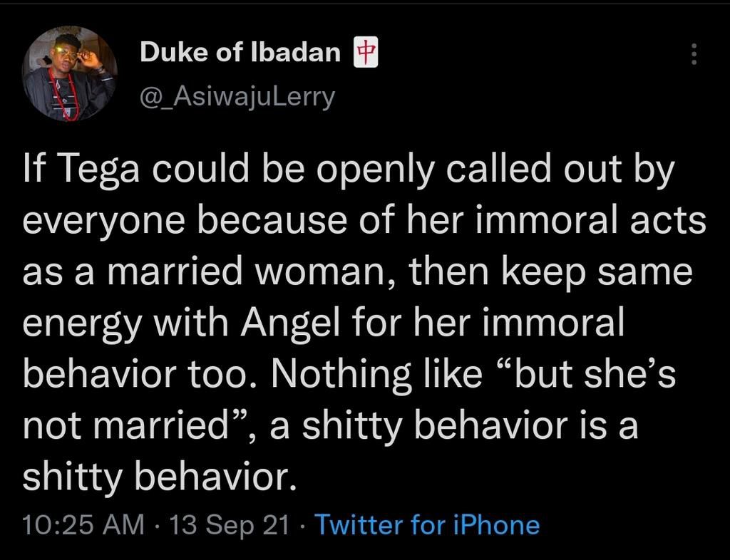Open the "Duke of Ibadan" display name
730x560 pixels.
(240, 52)
